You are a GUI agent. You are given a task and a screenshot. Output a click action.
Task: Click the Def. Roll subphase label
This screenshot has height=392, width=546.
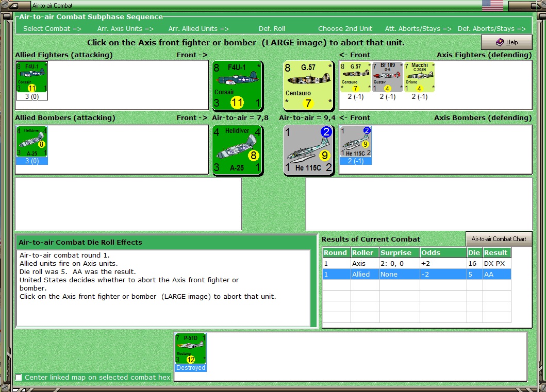[x=272, y=29]
